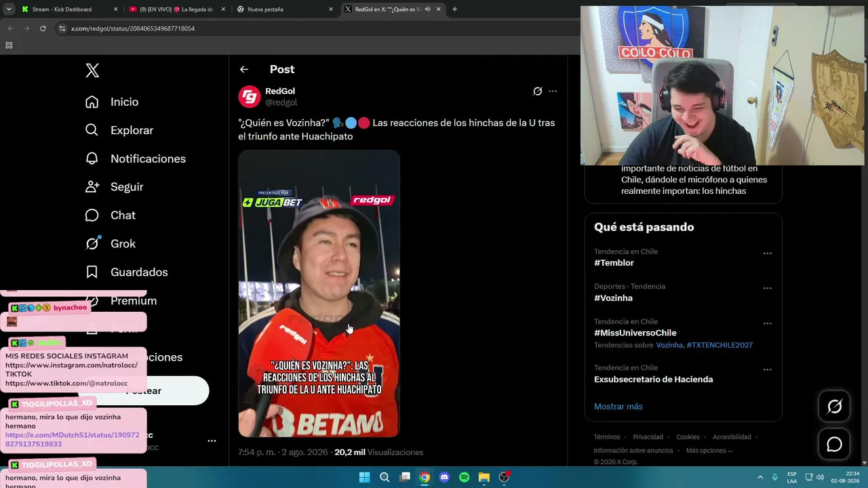Viewport: 868px width, 488px height.
Task: Close the Nueva pestaña tab
Action: [331, 9]
